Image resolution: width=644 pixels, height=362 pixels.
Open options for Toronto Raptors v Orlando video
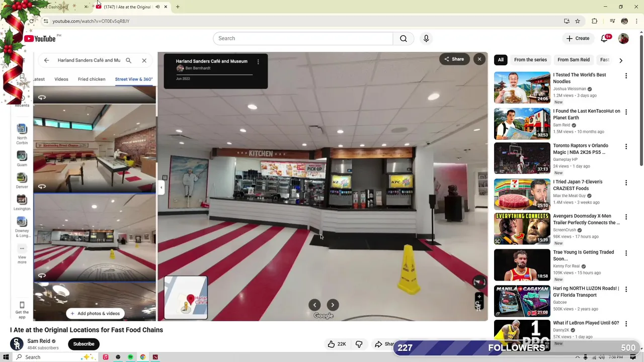tap(626, 147)
